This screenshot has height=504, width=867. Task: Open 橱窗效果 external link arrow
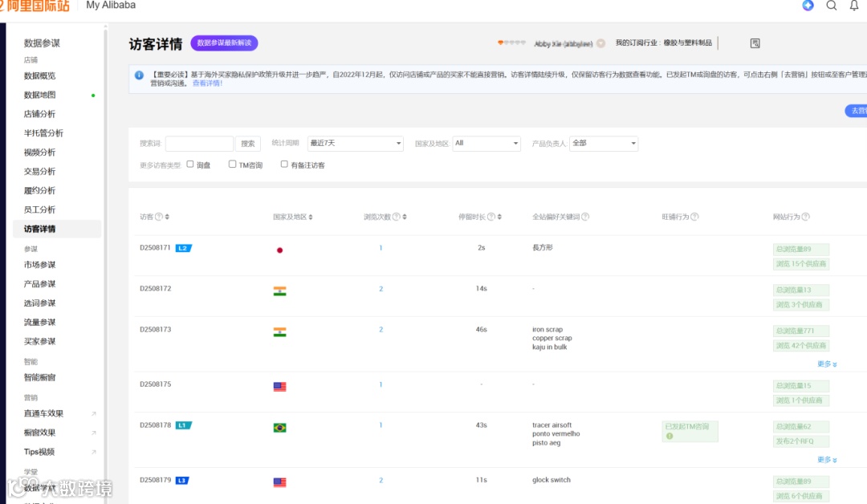point(93,433)
